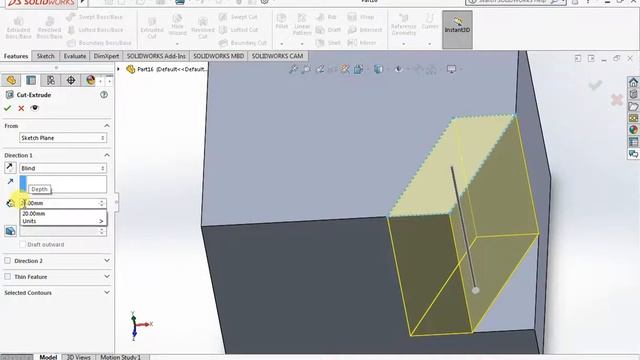This screenshot has height=360, width=640.
Task: Open Design Library icon in task pane
Action: click(633, 94)
